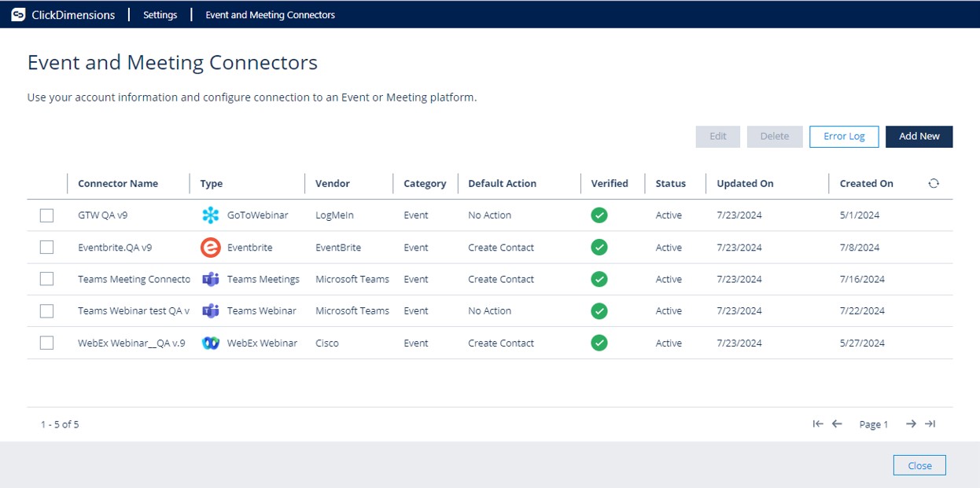Click the GoToWebinar snowflake icon
The height and width of the screenshot is (488, 980).
tap(210, 215)
